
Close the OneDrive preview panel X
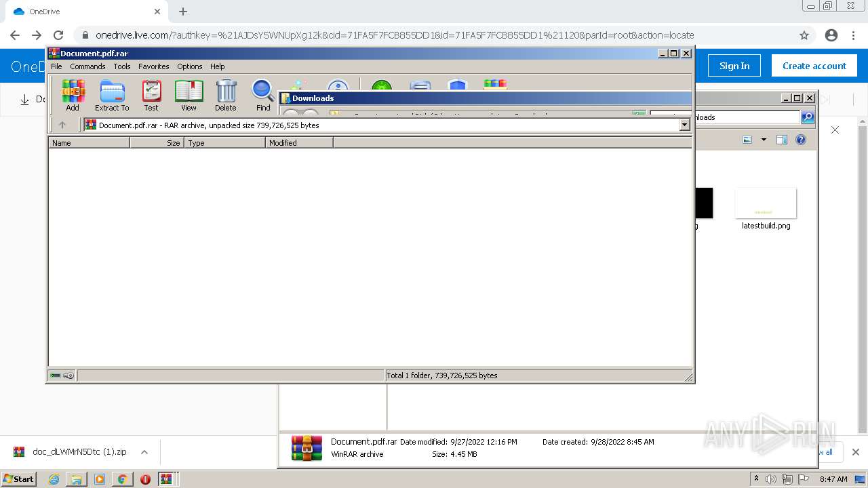(x=835, y=129)
